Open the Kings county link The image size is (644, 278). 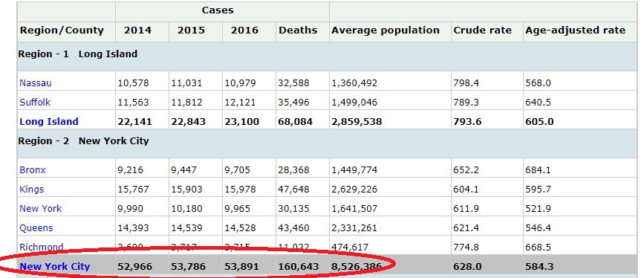click(x=32, y=189)
